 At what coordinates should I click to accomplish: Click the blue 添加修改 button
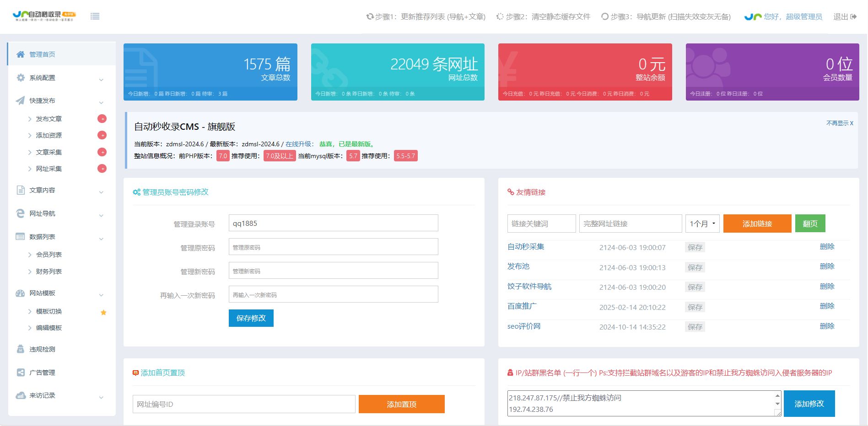(x=809, y=404)
